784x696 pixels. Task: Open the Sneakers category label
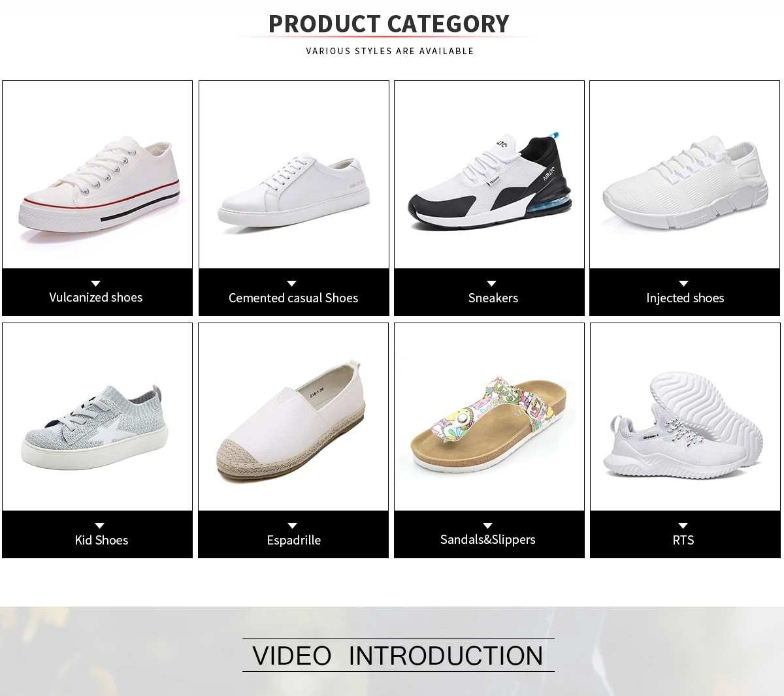coord(493,298)
